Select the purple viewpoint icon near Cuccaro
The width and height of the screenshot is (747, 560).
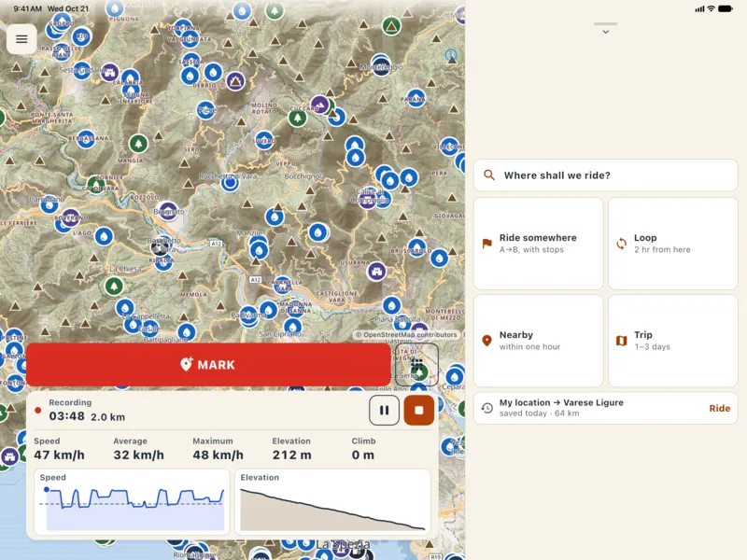pyautogui.click(x=319, y=105)
